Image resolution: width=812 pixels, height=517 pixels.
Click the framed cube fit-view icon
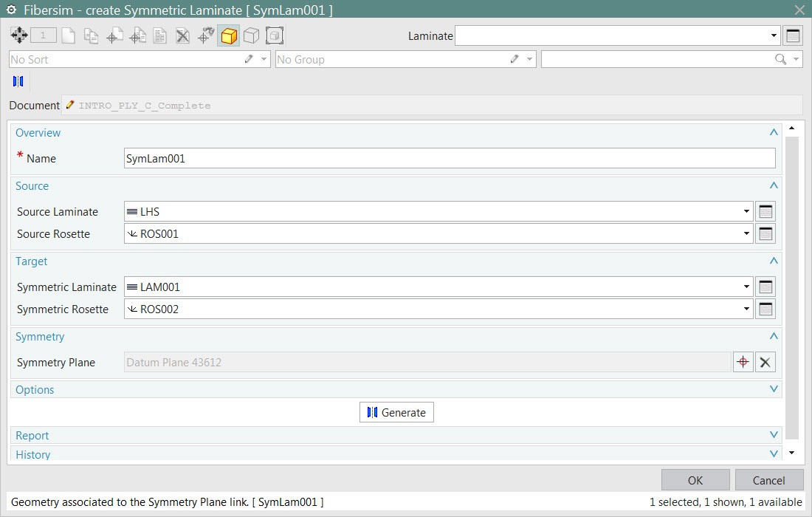coord(275,35)
